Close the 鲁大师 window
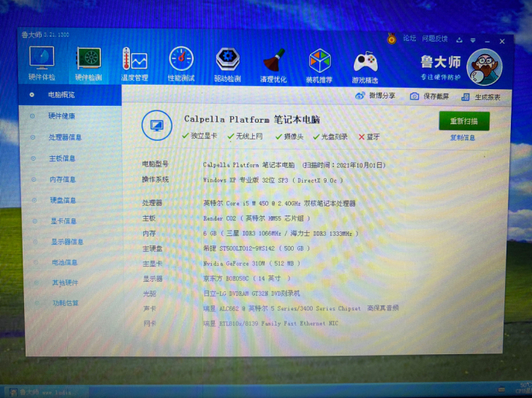The image size is (532, 398). (x=502, y=42)
